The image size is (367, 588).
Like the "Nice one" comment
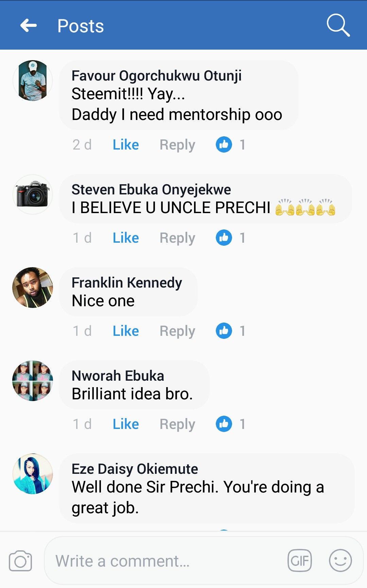[126, 331]
